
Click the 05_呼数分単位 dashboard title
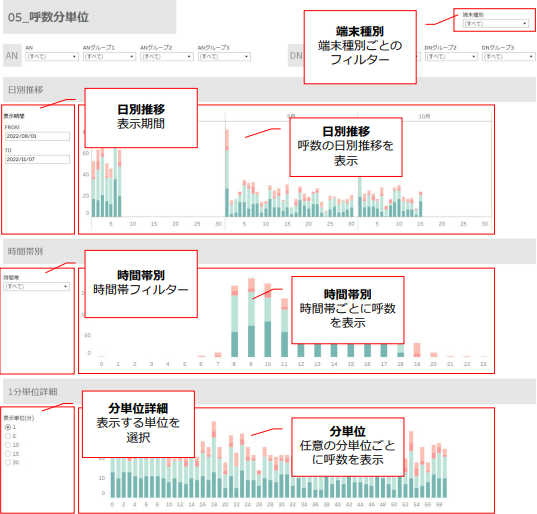[x=48, y=17]
